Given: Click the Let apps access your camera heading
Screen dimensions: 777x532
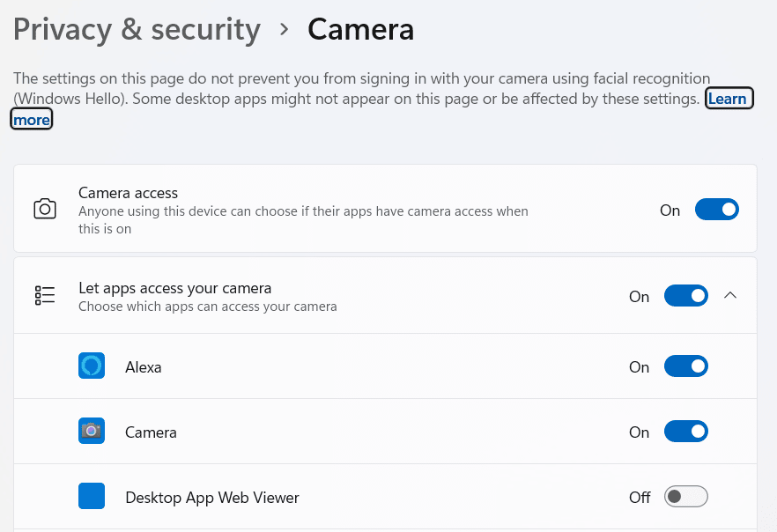Looking at the screenshot, I should click(x=175, y=288).
